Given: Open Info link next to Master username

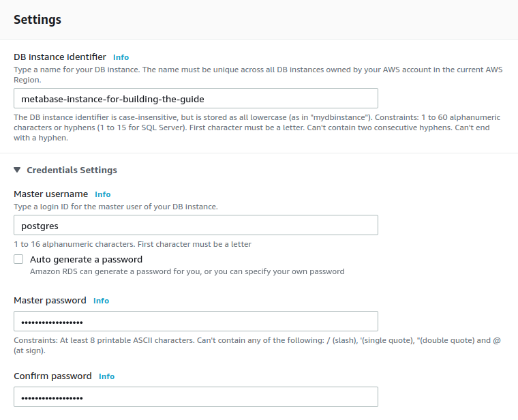Looking at the screenshot, I should pos(102,194).
